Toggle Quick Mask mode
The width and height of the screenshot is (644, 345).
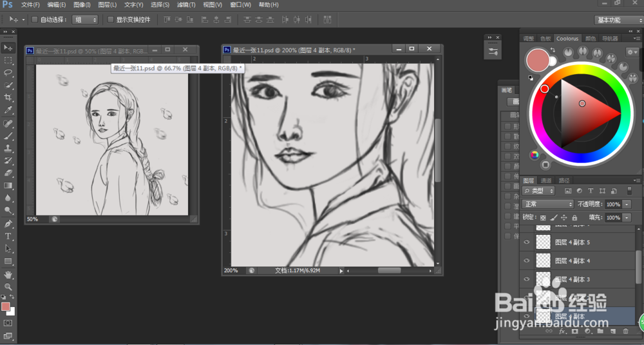pos(8,323)
